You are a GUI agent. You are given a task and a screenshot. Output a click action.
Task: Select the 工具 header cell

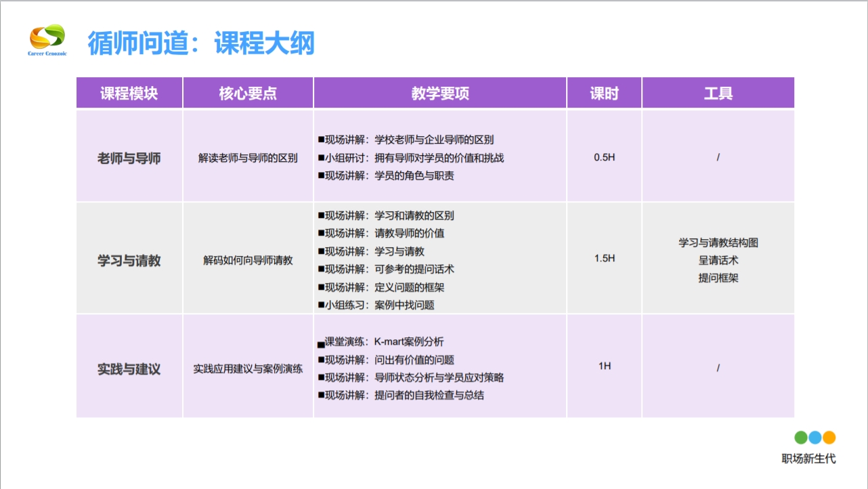click(718, 92)
